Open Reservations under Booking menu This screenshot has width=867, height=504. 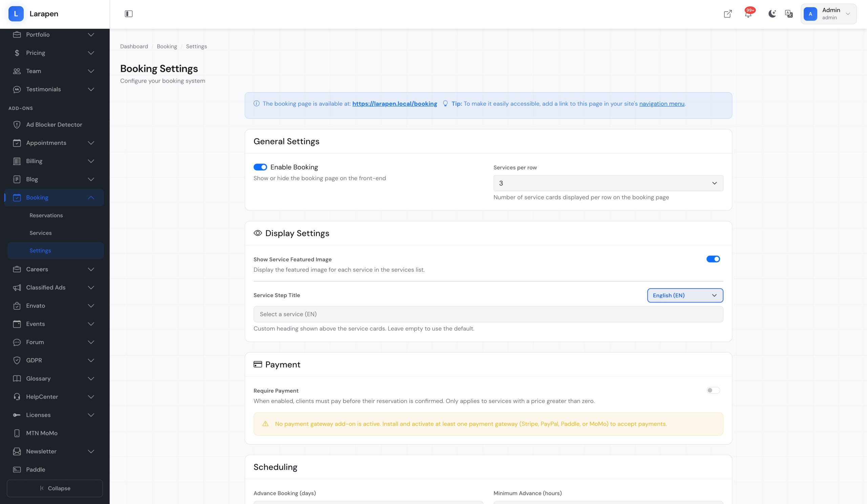click(x=46, y=215)
